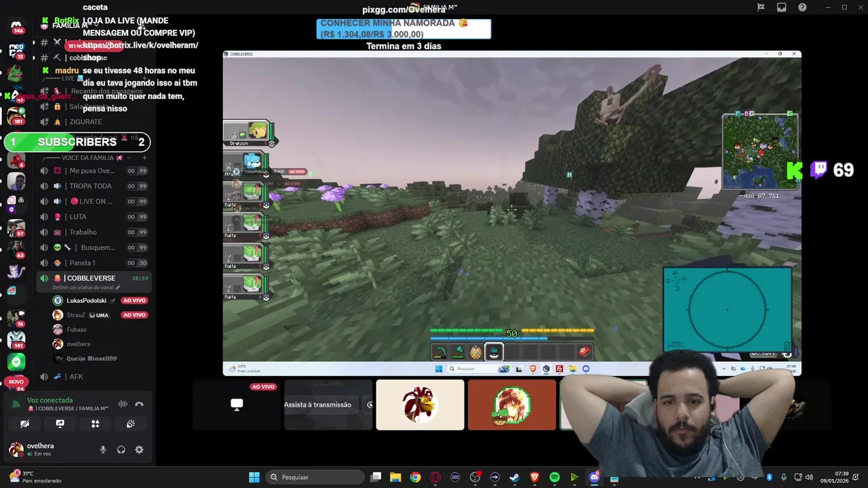The width and height of the screenshot is (868, 488).
Task: Click the Windows Start button
Action: point(254,477)
